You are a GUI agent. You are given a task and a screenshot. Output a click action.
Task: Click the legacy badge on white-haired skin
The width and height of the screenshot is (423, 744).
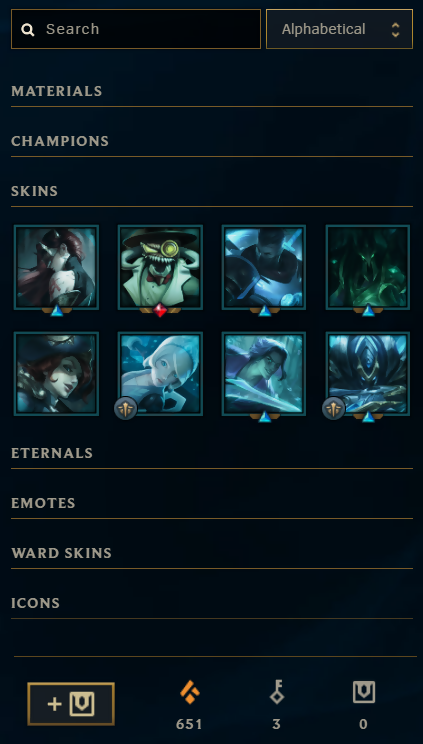click(126, 409)
